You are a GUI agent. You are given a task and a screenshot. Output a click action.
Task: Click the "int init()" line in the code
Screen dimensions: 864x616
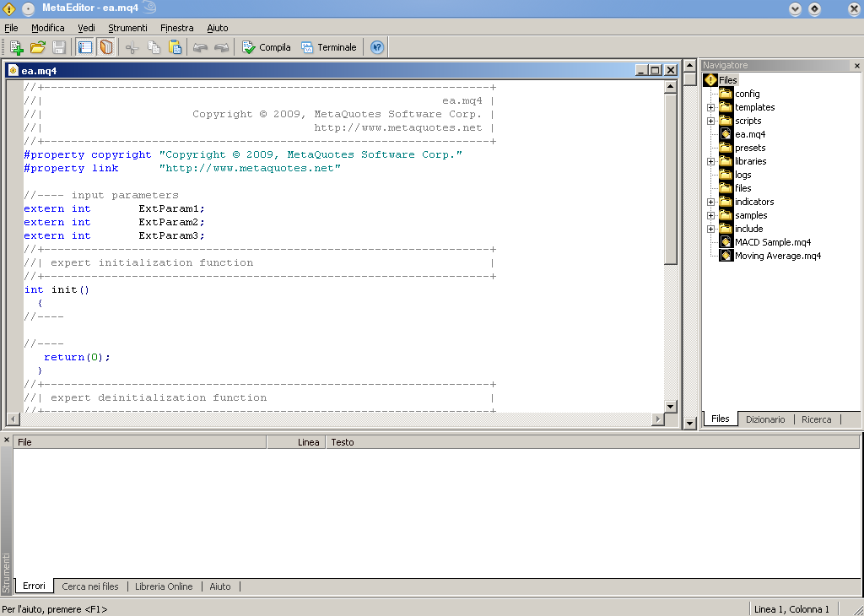57,289
